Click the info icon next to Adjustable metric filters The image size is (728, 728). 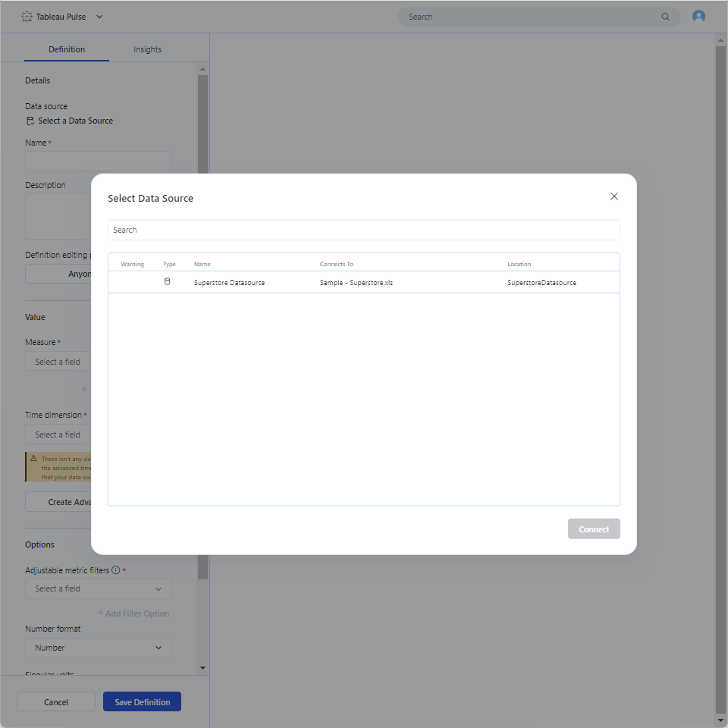pos(115,570)
